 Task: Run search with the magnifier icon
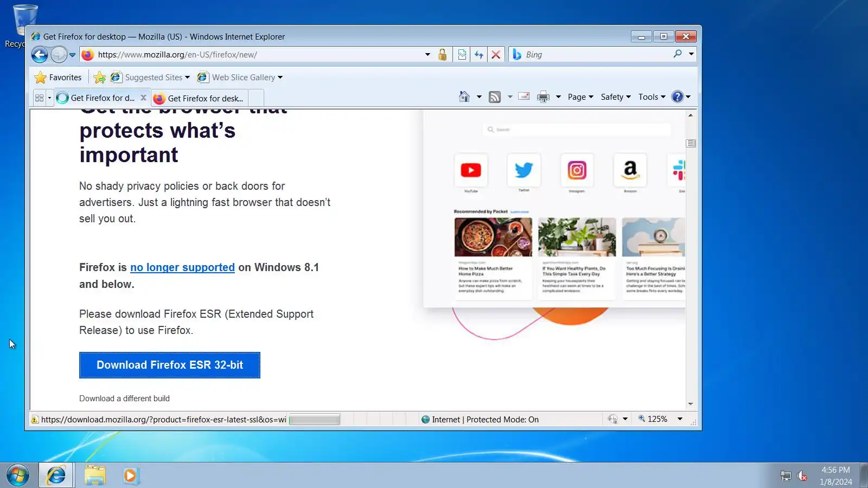[678, 54]
